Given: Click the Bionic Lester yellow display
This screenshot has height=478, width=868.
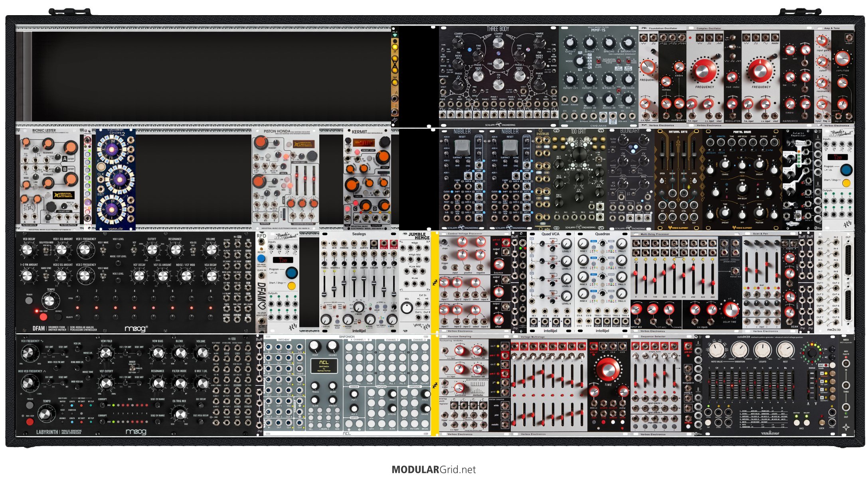Looking at the screenshot, I should pos(63,195).
